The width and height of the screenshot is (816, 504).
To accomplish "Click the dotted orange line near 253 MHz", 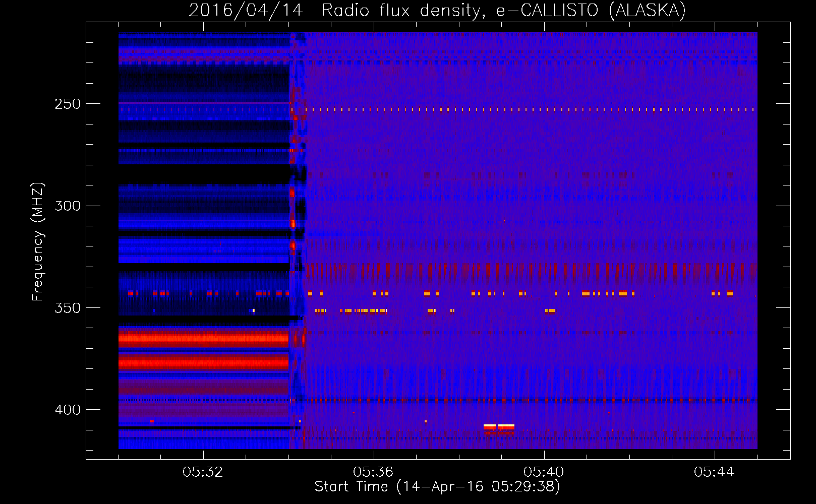I will [x=504, y=109].
